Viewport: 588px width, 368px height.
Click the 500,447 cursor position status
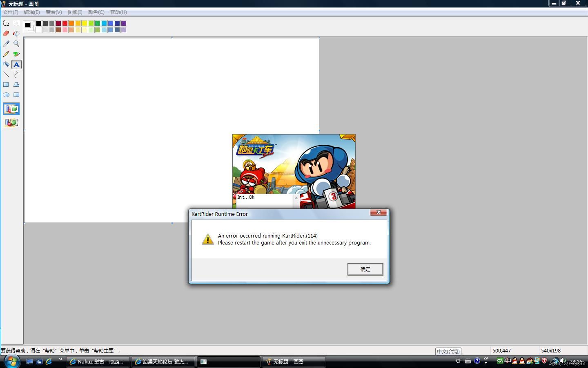pyautogui.click(x=501, y=351)
